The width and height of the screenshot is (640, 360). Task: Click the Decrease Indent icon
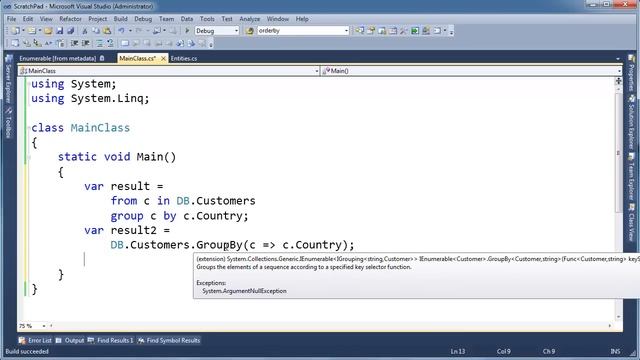click(x=74, y=43)
